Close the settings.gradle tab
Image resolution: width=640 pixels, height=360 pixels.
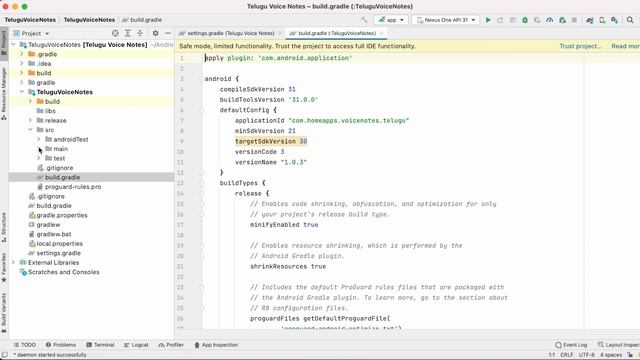(280, 33)
